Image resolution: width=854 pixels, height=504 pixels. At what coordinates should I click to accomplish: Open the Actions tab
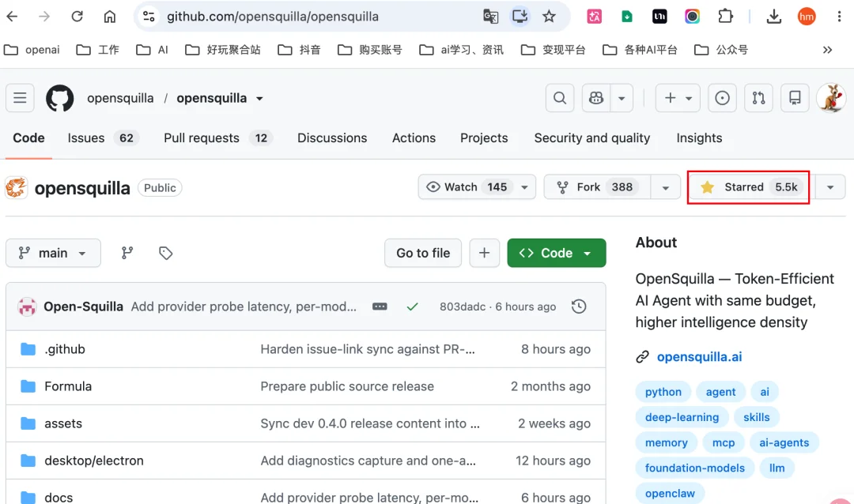[414, 138]
